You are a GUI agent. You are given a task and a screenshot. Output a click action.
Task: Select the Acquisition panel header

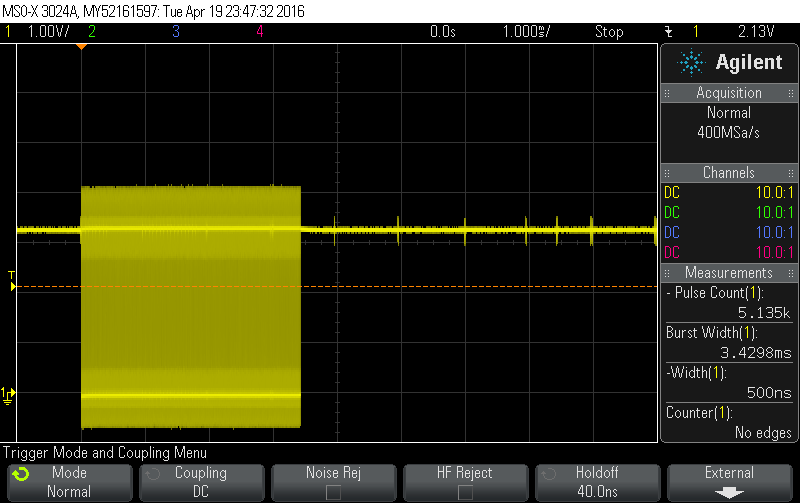tap(729, 93)
